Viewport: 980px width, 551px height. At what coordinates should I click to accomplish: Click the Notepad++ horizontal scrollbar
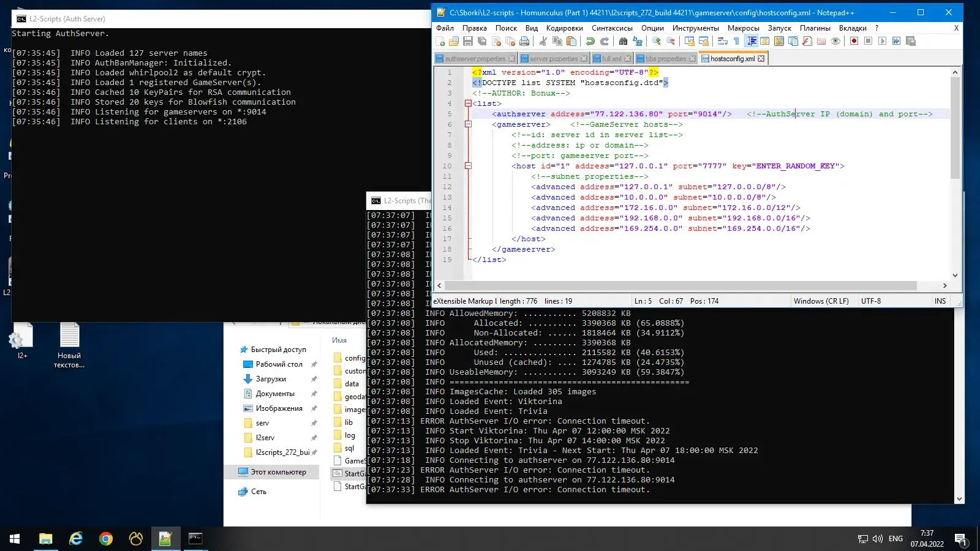pos(680,286)
